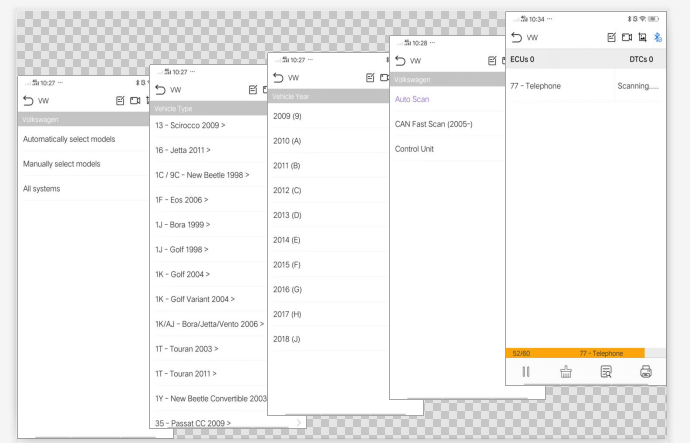The width and height of the screenshot is (690, 443).
Task: Open the notes icon in the Auto Scan menu screen
Action: pyautogui.click(x=492, y=61)
